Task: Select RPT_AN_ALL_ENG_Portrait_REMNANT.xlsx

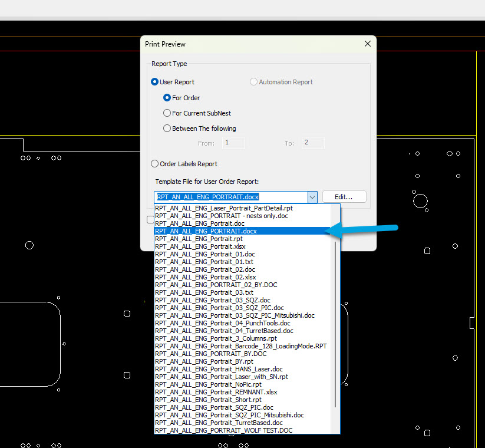Action: coord(243,392)
